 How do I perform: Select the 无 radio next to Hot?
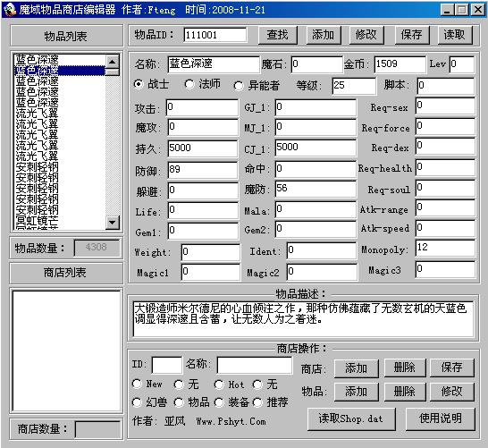click(x=257, y=385)
